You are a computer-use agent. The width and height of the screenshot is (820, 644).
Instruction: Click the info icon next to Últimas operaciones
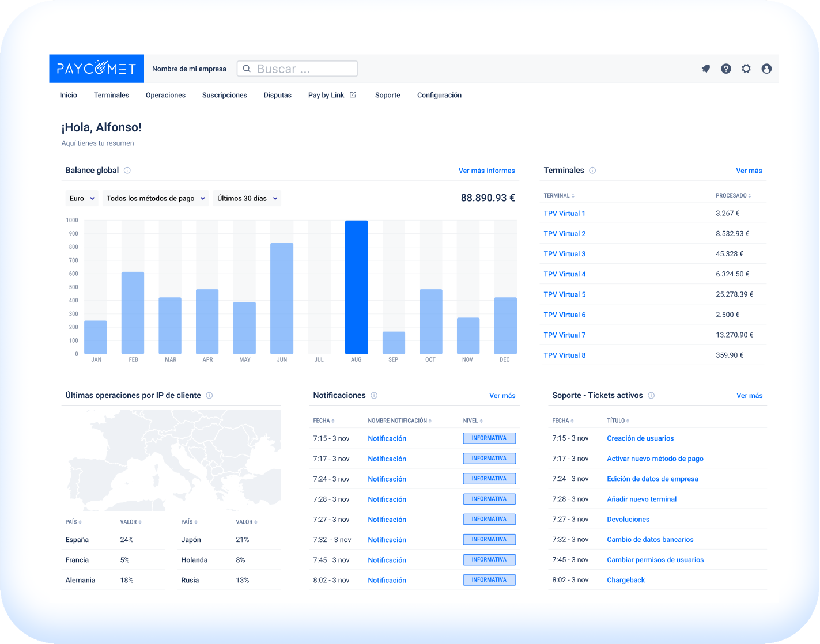coord(210,396)
